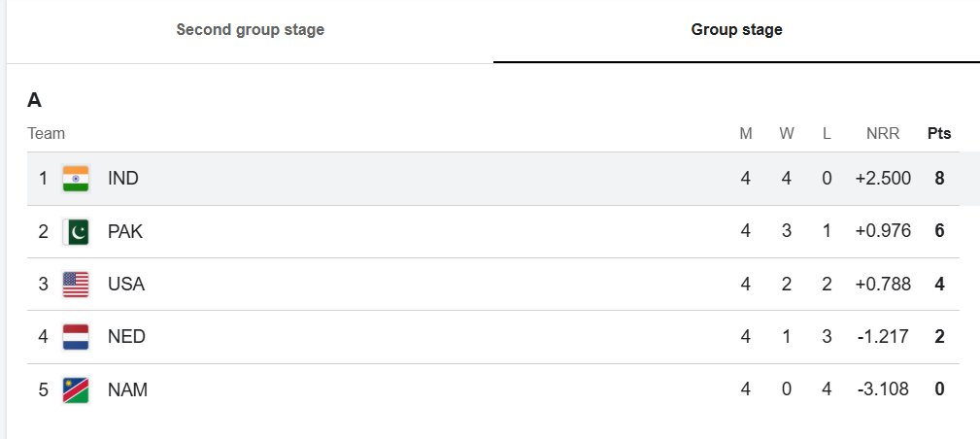980x439 pixels.
Task: Select the NAM team name
Action: click(127, 390)
